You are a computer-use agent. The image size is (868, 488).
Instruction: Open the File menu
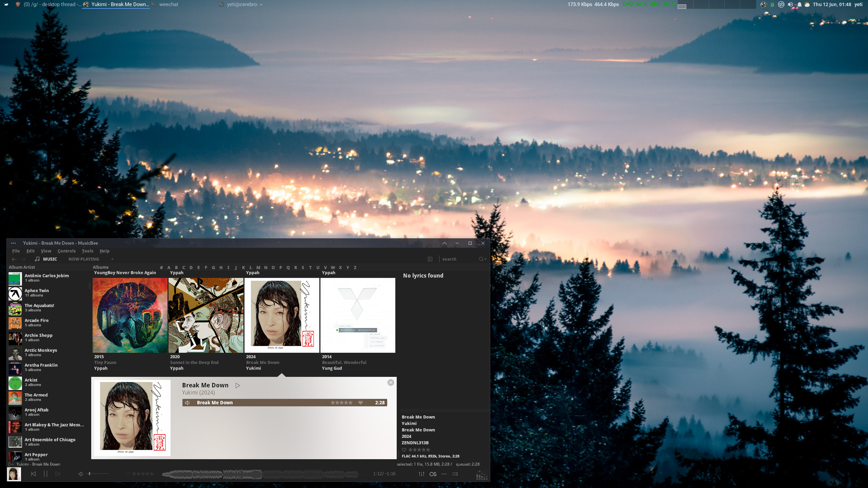(x=16, y=251)
